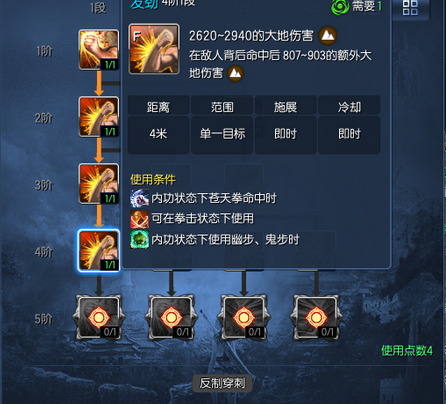This screenshot has height=404, width=446.
Task: Click the 反制穿刺 button
Action: 222,383
